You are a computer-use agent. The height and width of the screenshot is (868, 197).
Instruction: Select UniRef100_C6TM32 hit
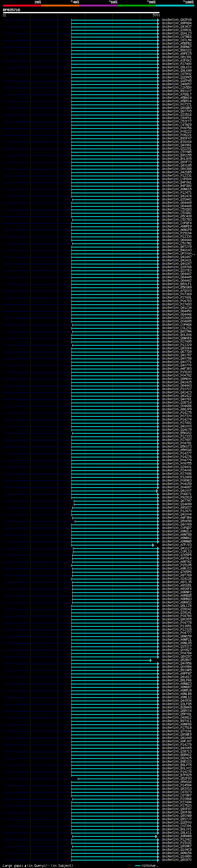[177, 74]
